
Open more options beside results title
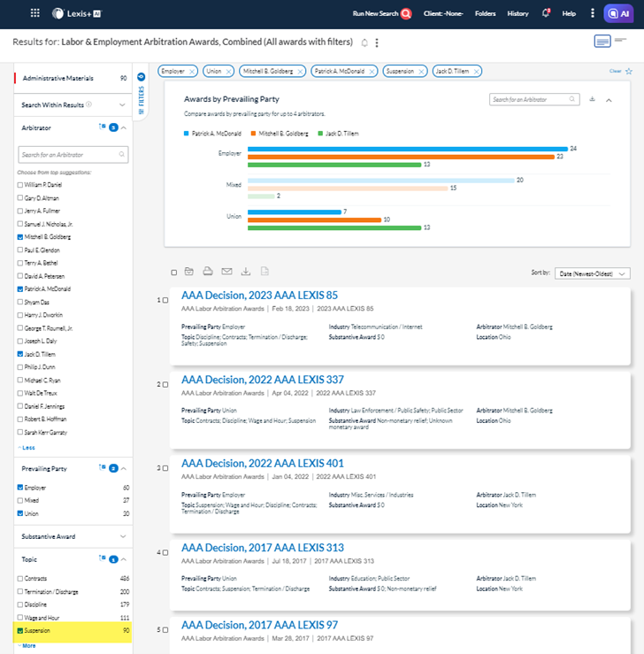pos(377,42)
